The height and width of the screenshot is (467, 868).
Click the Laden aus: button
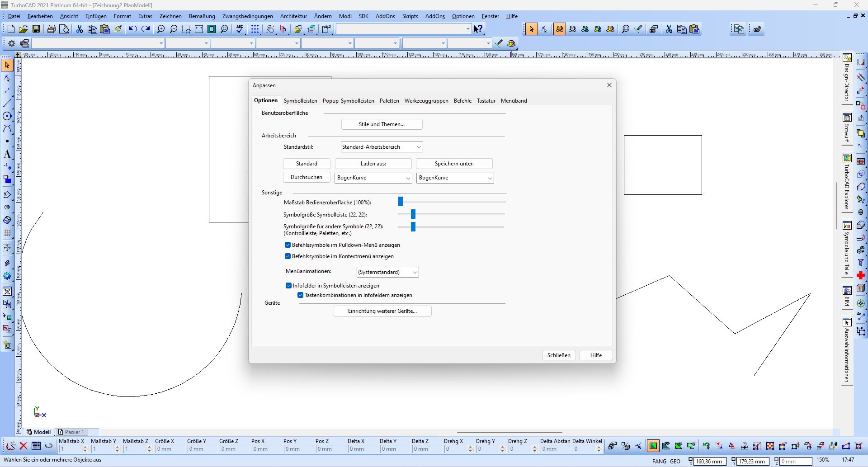pos(373,164)
